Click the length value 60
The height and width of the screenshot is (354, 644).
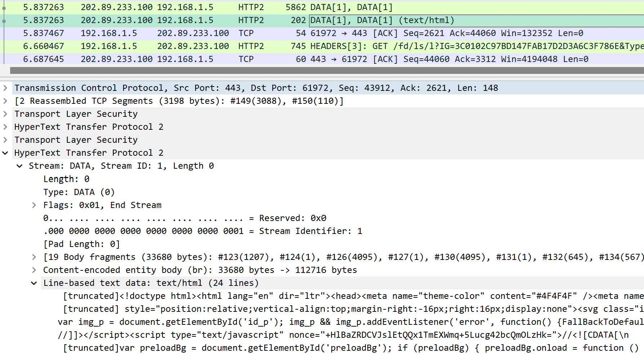[301, 59]
